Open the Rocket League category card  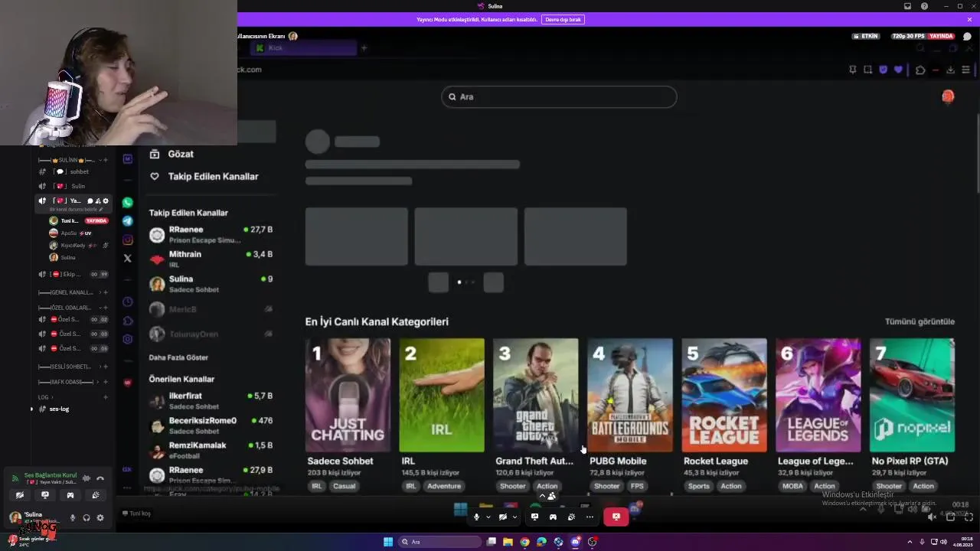pyautogui.click(x=724, y=395)
